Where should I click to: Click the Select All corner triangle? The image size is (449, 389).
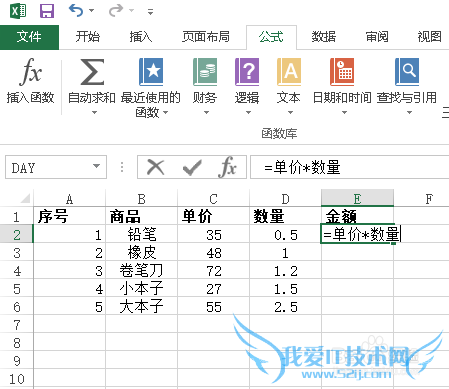click(x=25, y=199)
